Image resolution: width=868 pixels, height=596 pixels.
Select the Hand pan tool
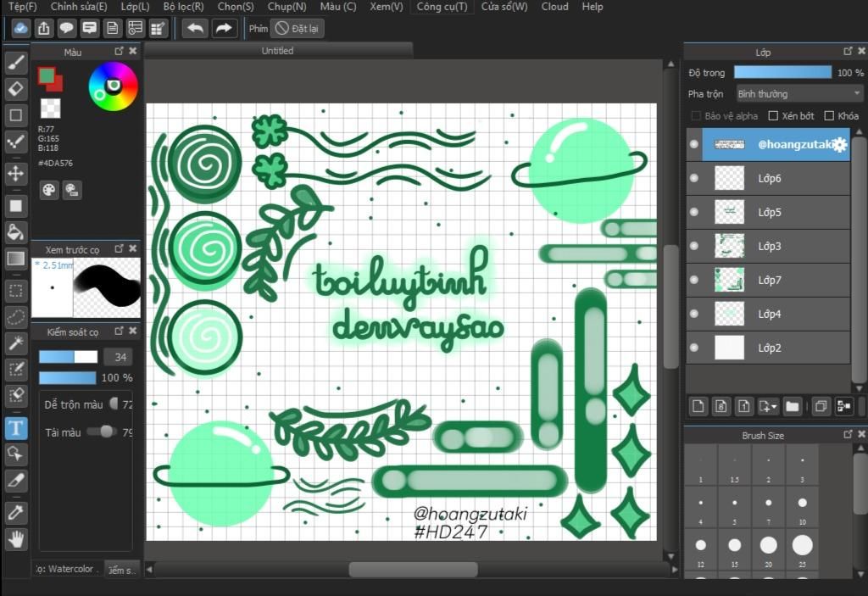pyautogui.click(x=15, y=539)
